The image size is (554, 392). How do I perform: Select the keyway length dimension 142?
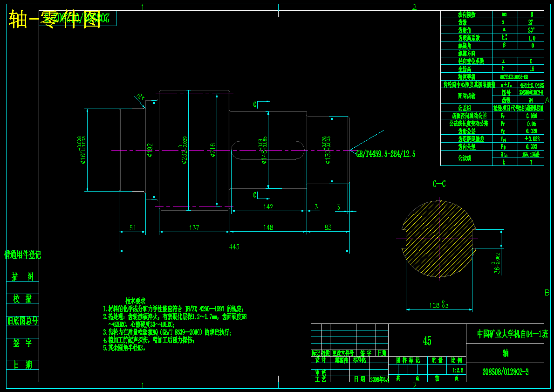(268, 207)
